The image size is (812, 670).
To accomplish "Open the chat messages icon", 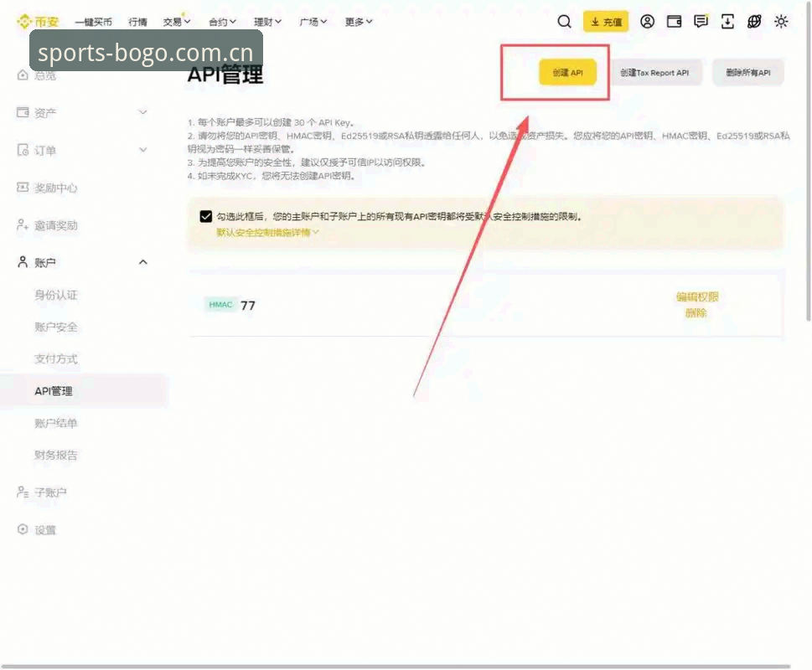I will 701,21.
